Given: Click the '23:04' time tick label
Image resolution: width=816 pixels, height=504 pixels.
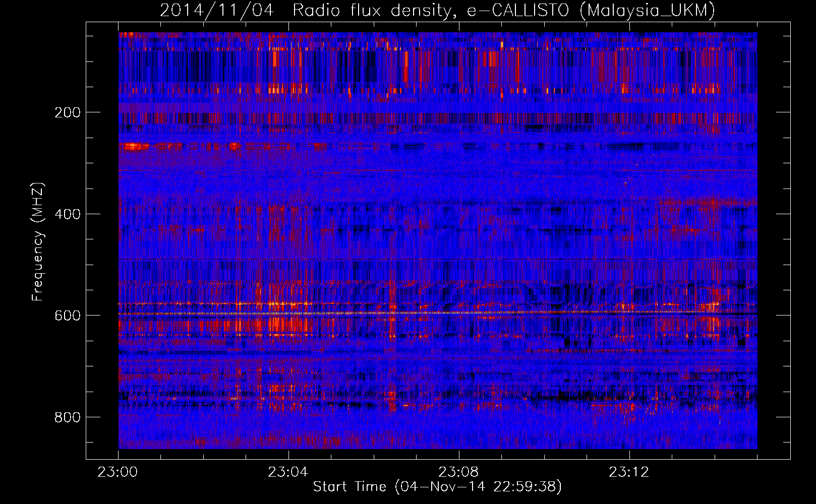Looking at the screenshot, I should pos(288,472).
